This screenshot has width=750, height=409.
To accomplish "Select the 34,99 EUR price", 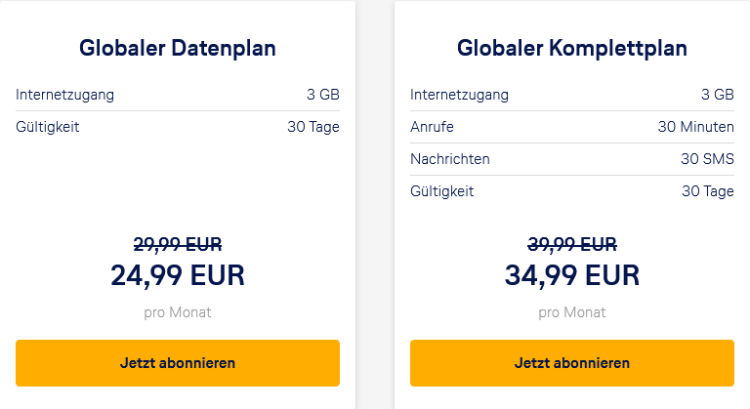I will (572, 275).
